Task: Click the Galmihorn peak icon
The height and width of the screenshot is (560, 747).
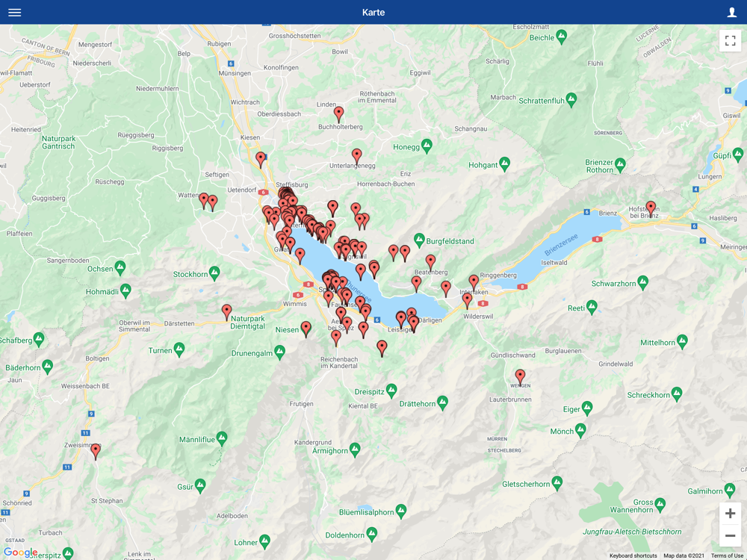Action: [730, 490]
